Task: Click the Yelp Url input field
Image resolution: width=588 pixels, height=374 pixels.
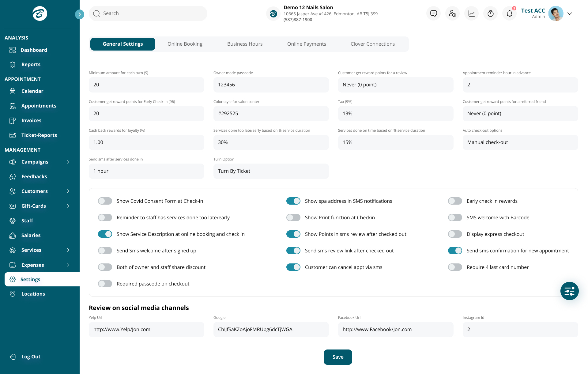Action: click(146, 329)
